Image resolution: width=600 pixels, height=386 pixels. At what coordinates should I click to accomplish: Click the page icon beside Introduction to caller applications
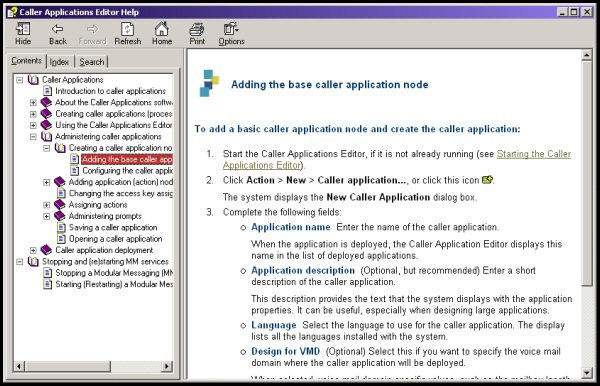coord(47,91)
